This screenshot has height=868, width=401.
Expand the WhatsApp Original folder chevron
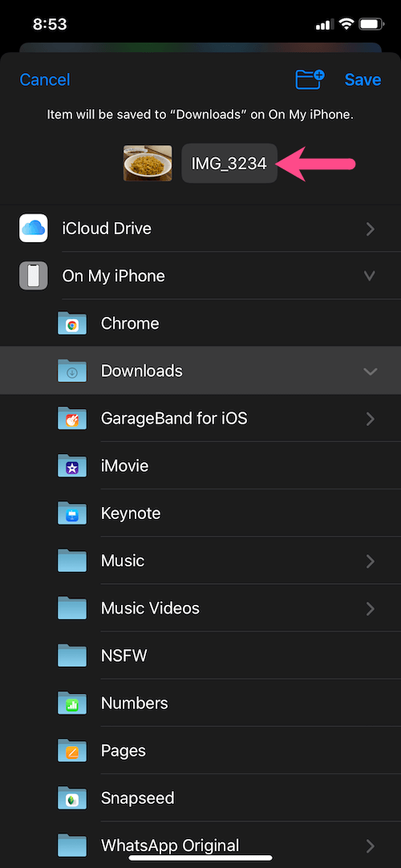click(370, 846)
